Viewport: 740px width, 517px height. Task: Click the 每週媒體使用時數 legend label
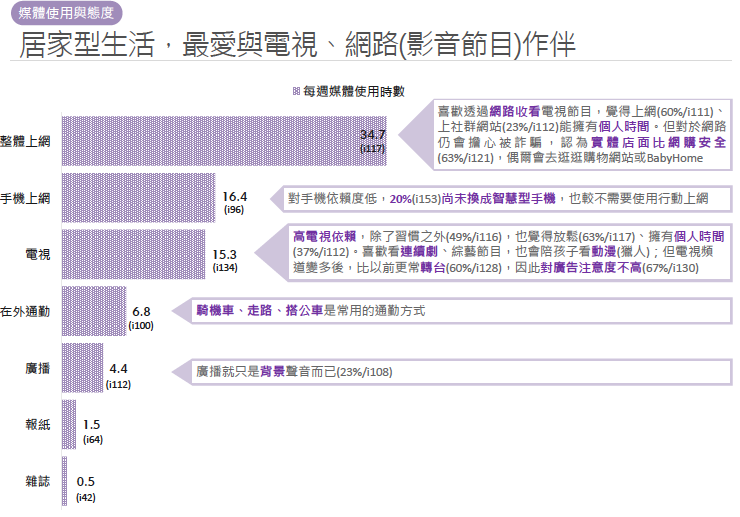[354, 91]
